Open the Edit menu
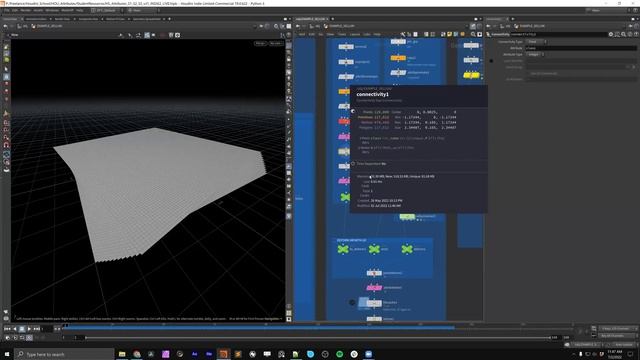Viewport: 640px width, 360px height. pyautogui.click(x=15, y=10)
